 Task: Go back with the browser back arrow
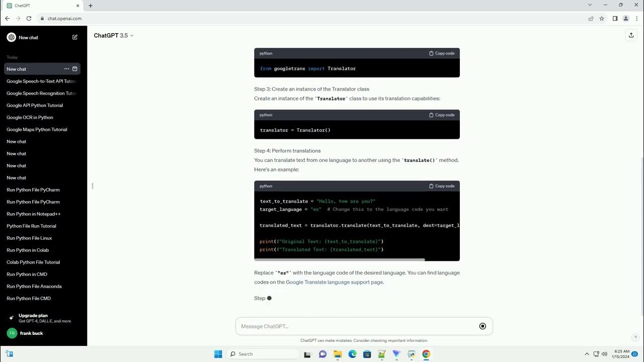pyautogui.click(x=7, y=19)
